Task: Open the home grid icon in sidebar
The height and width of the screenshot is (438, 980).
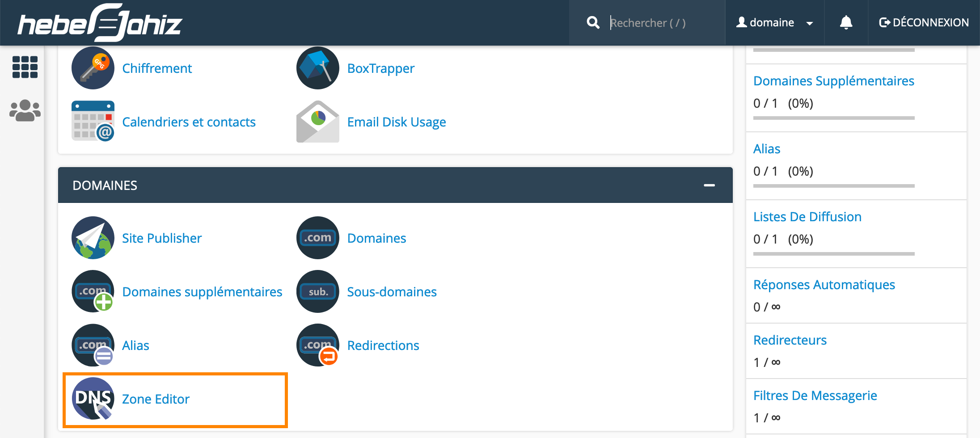Action: pos(25,67)
